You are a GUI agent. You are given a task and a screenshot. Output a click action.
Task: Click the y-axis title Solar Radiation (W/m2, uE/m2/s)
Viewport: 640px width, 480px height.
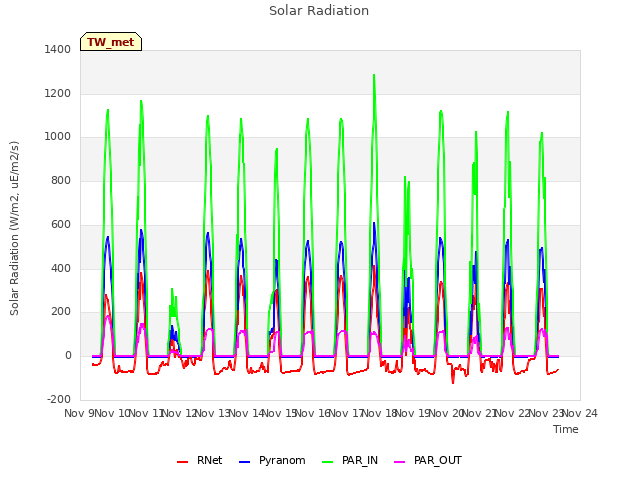click(14, 228)
